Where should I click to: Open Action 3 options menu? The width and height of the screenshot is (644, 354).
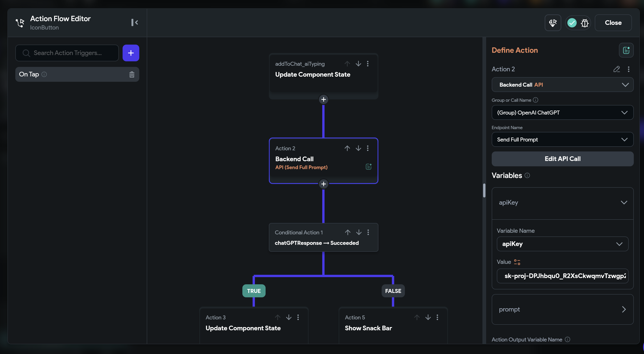pos(298,317)
